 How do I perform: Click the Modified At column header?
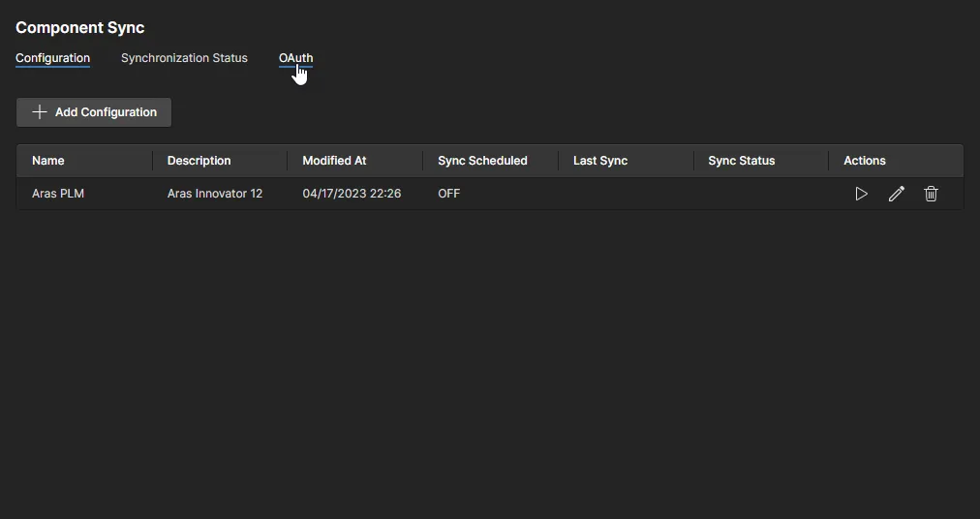[334, 161]
